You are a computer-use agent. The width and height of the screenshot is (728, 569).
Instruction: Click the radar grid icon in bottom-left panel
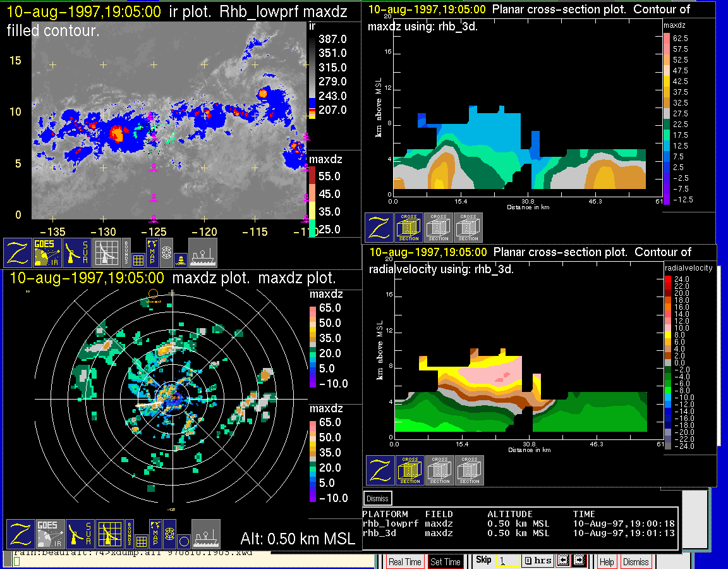point(109,534)
